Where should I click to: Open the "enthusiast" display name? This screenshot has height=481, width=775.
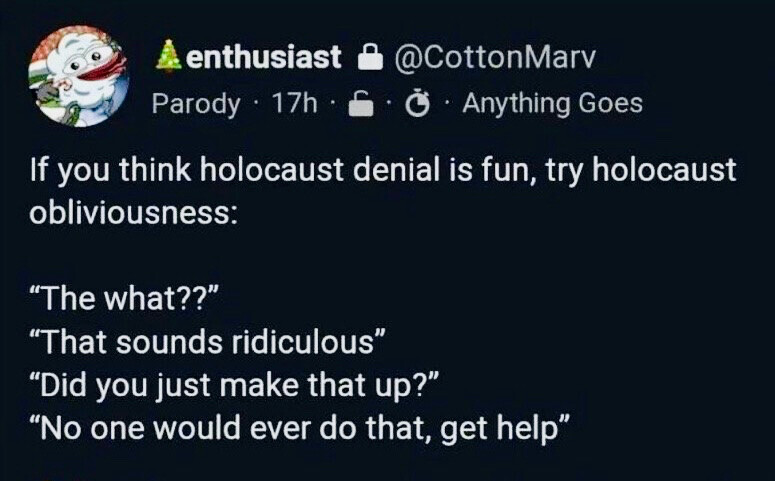pos(264,58)
